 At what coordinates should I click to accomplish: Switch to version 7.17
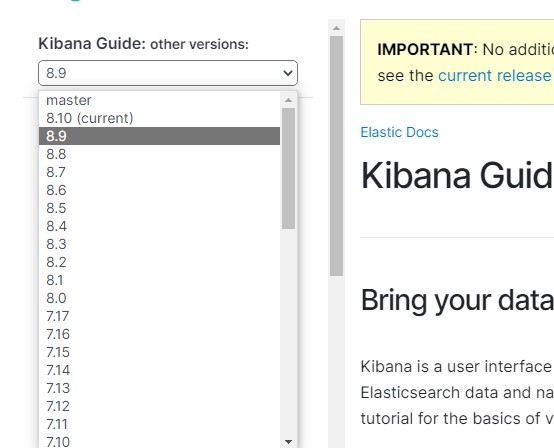(x=159, y=316)
